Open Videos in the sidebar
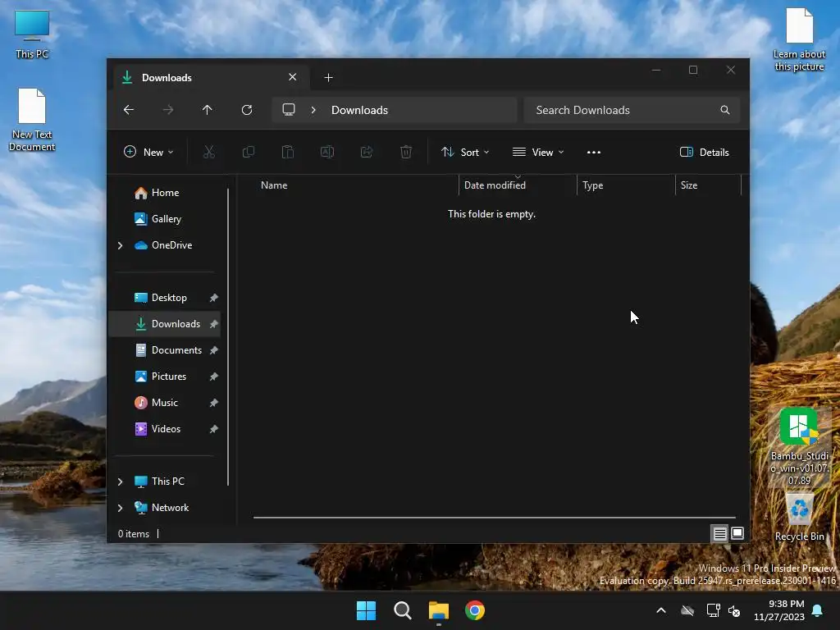840x630 pixels. click(x=164, y=429)
